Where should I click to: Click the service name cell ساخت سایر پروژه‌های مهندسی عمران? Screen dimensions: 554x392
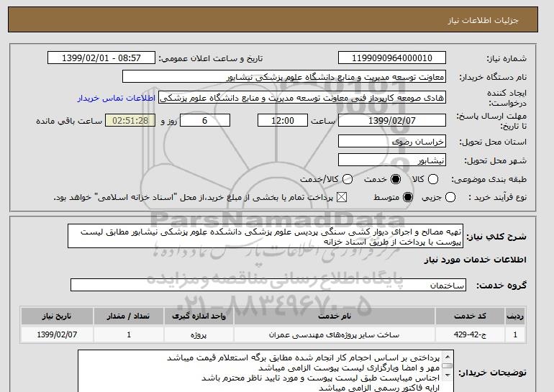click(x=335, y=334)
